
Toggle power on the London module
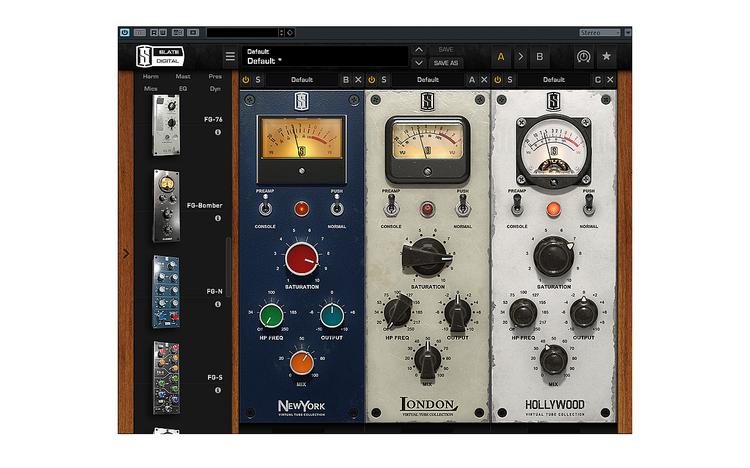pyautogui.click(x=372, y=80)
